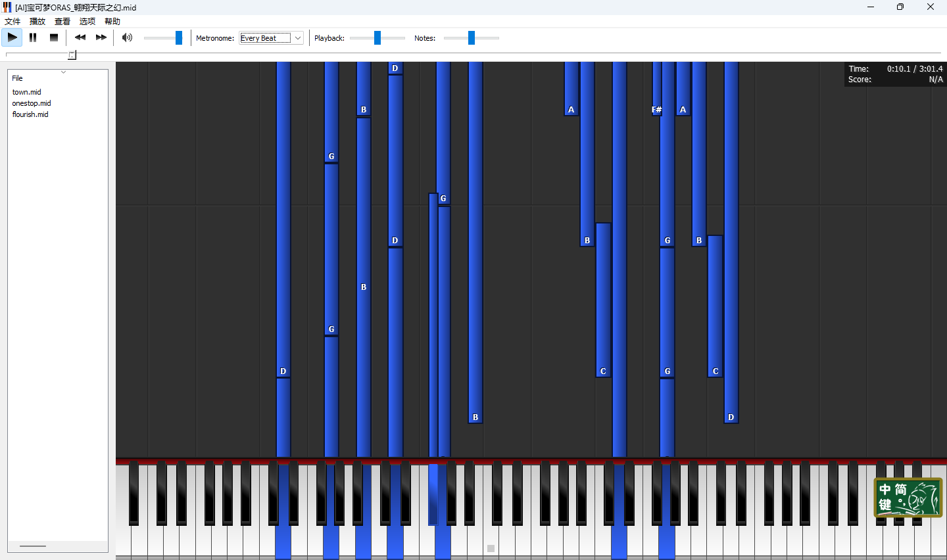The image size is (947, 560).
Task: Click the Playback speed slider handle
Action: tap(377, 38)
